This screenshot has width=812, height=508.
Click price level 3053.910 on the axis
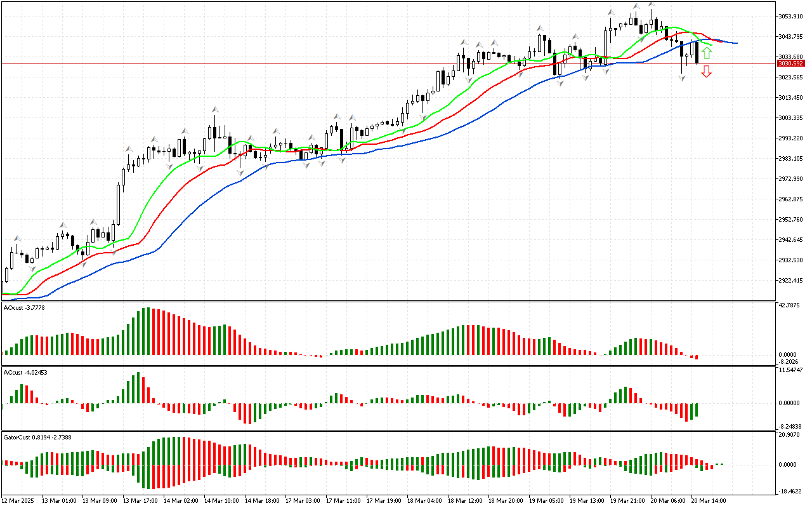792,16
